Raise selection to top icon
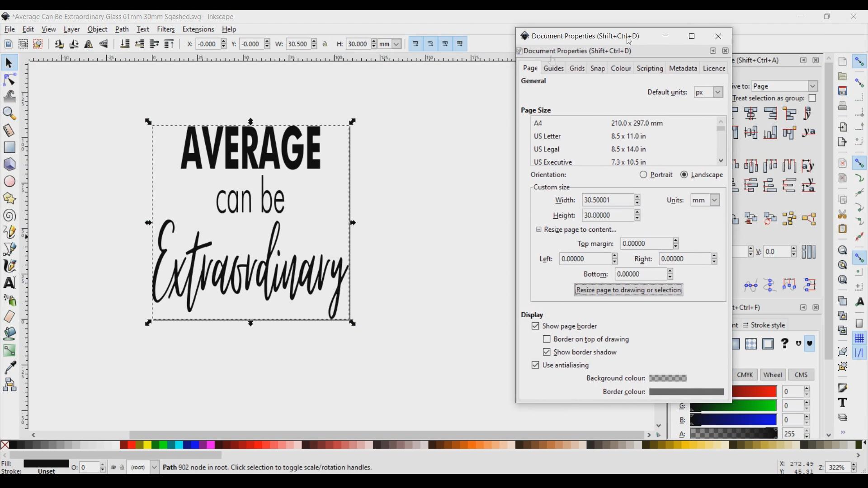This screenshot has height=488, width=868. click(170, 44)
